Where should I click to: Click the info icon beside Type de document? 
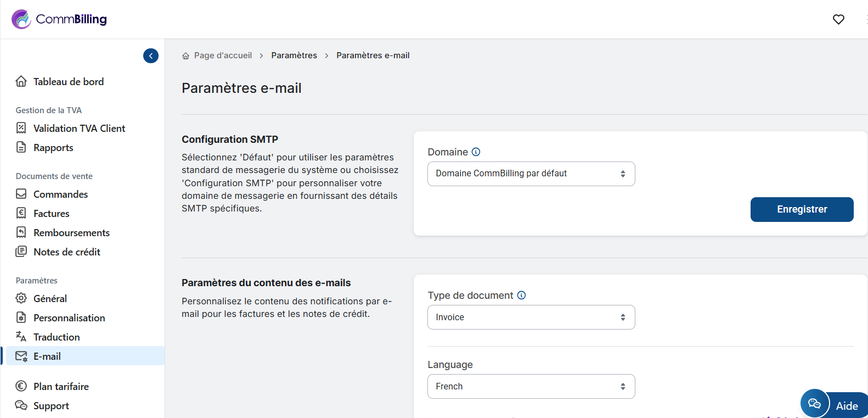coord(522,296)
